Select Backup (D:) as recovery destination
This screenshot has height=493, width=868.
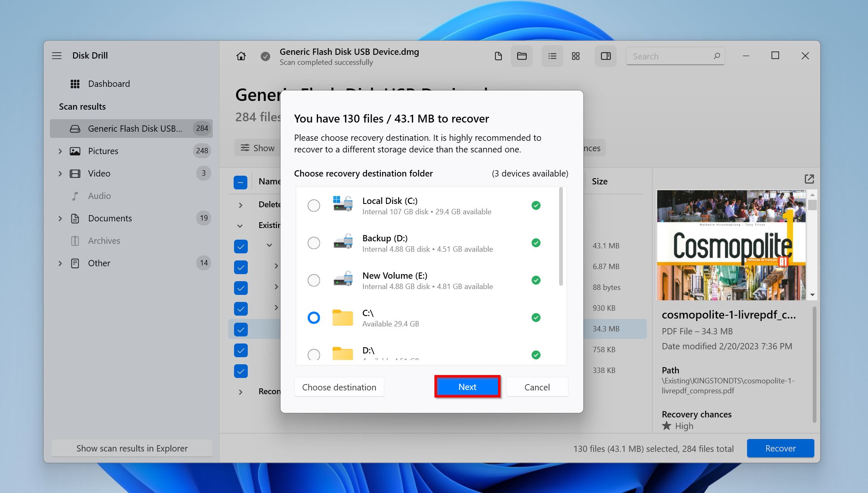coord(314,243)
